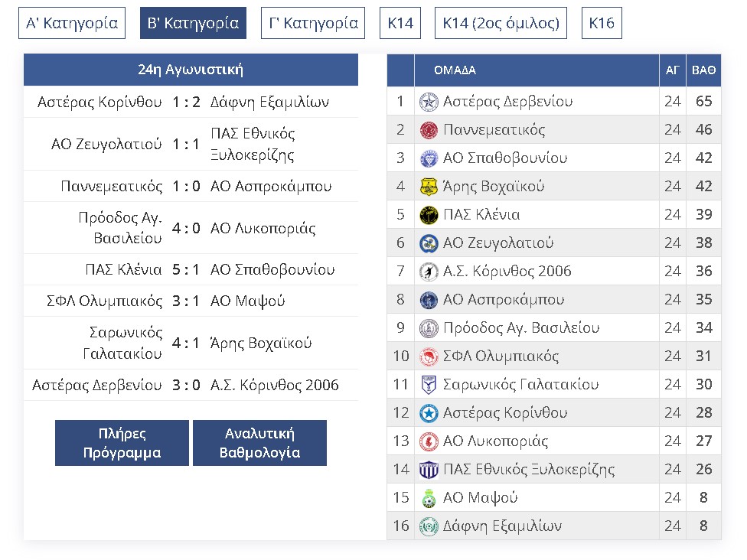Click the ΠΑΣ Κλένια 5:1 match score
This screenshot has height=560, width=747.
[186, 269]
